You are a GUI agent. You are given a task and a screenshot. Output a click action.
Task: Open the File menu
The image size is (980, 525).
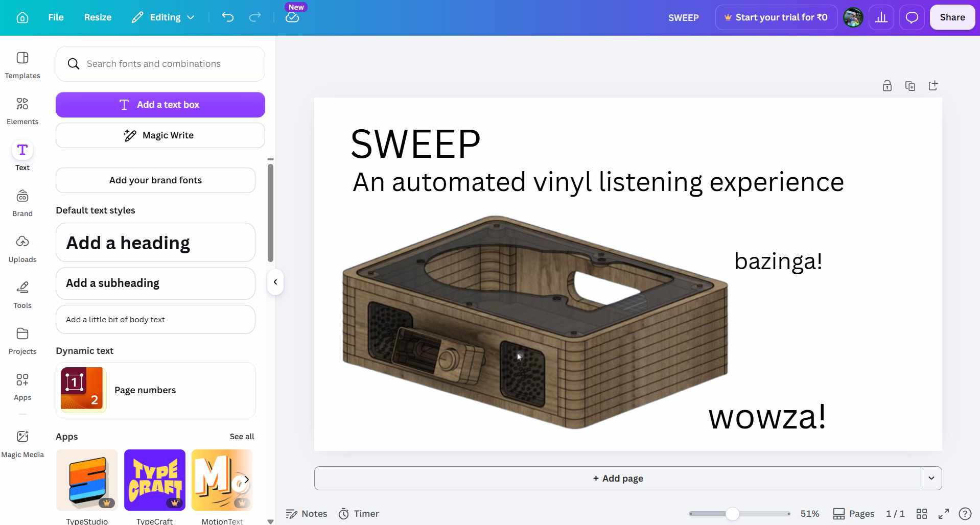pyautogui.click(x=56, y=17)
